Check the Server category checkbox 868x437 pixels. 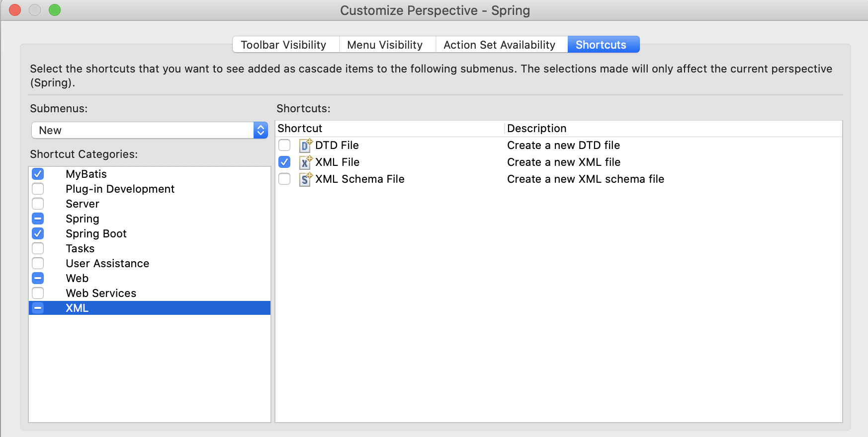point(38,204)
